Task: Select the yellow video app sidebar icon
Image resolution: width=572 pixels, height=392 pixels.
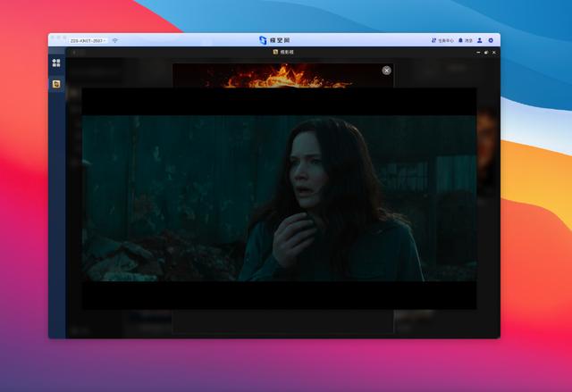Action: click(x=56, y=84)
